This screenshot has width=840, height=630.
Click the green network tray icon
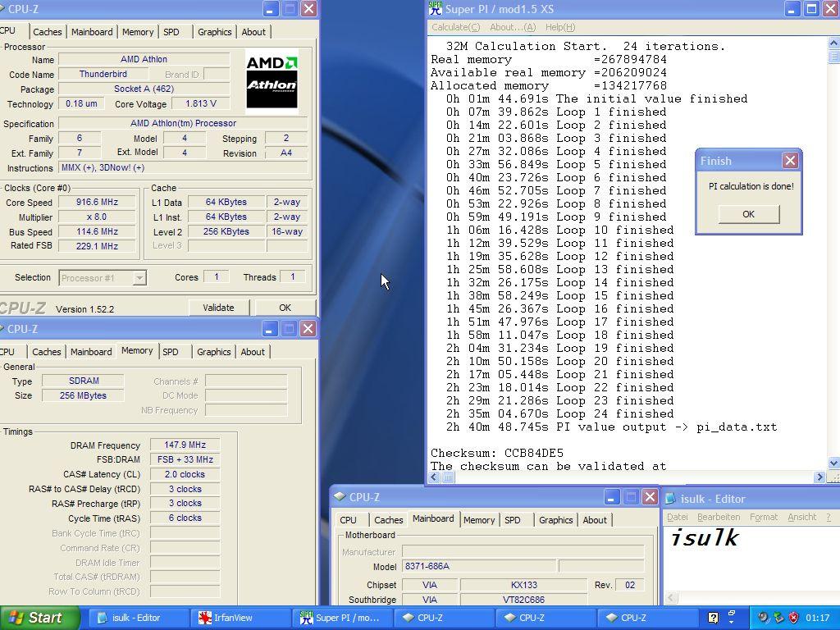point(778,618)
